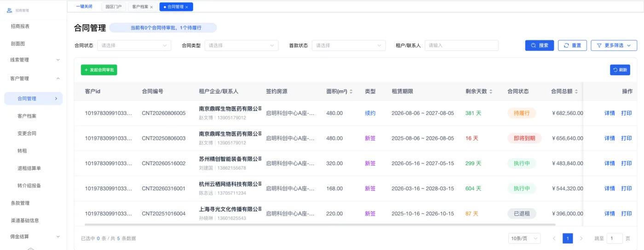Image resolution: width=644 pixels, height=250 pixels.
Task: Click the 跳至 page number input box
Action: tap(615, 239)
